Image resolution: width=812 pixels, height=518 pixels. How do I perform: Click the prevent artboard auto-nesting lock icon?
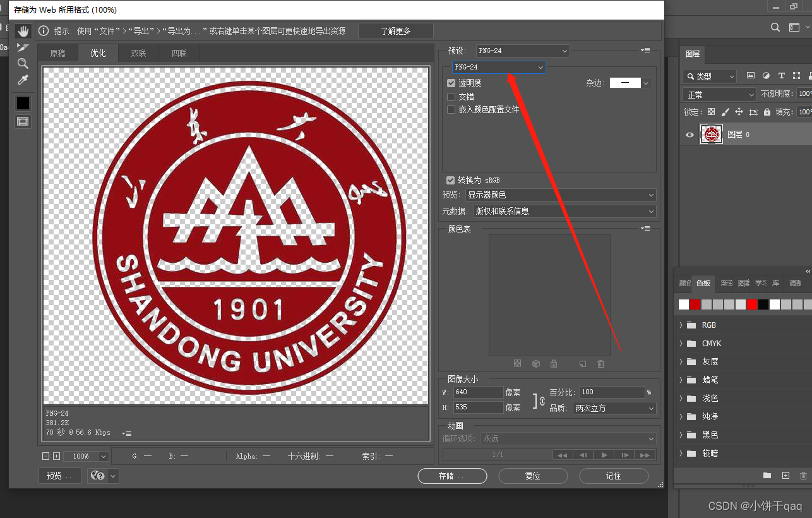click(x=753, y=112)
